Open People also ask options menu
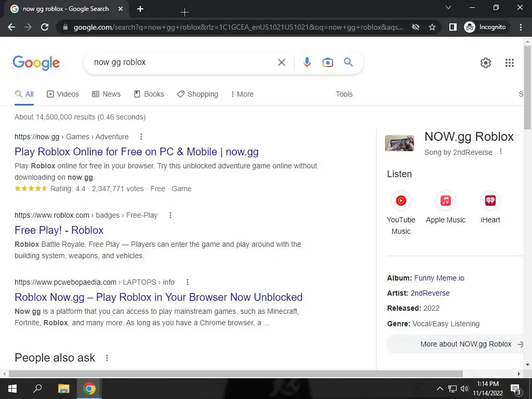Viewport: 532px width, 399px height. (107, 358)
